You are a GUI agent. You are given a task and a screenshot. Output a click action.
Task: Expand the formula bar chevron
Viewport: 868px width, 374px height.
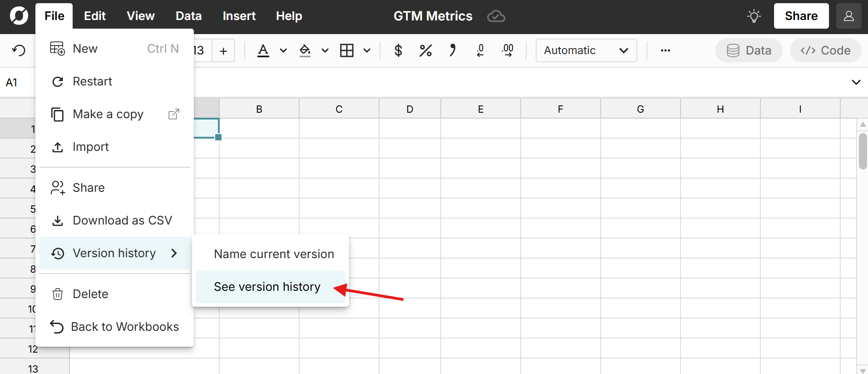[856, 82]
